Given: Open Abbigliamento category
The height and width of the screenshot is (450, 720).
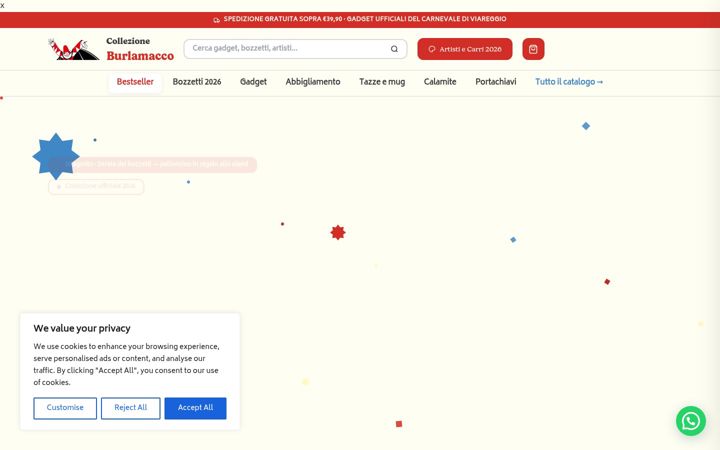Looking at the screenshot, I should tap(313, 82).
